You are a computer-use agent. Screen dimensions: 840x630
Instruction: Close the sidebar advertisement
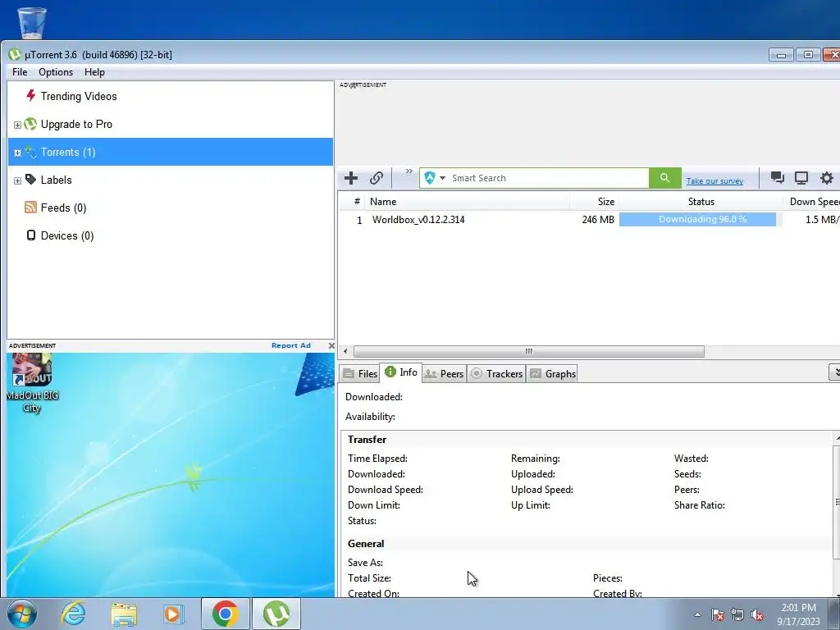331,345
